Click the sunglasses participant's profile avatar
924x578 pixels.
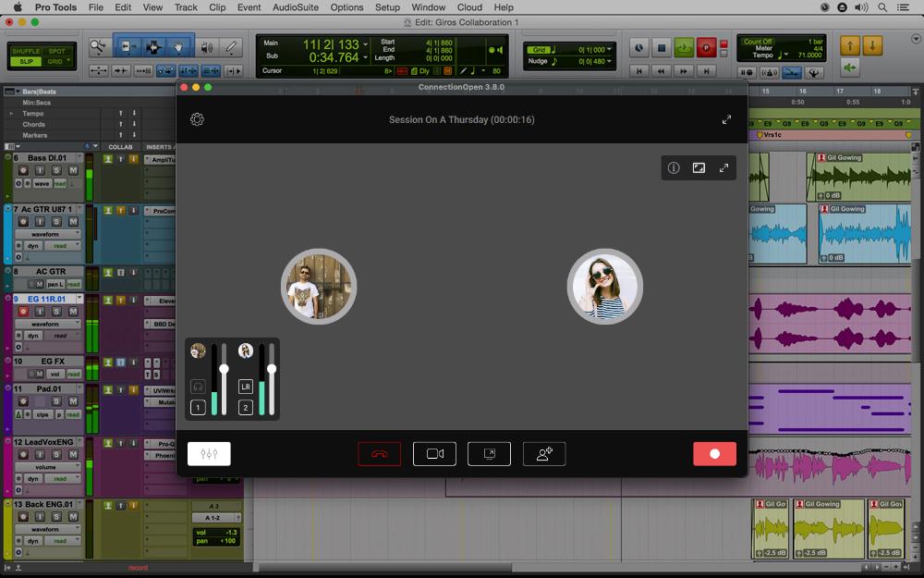[605, 287]
